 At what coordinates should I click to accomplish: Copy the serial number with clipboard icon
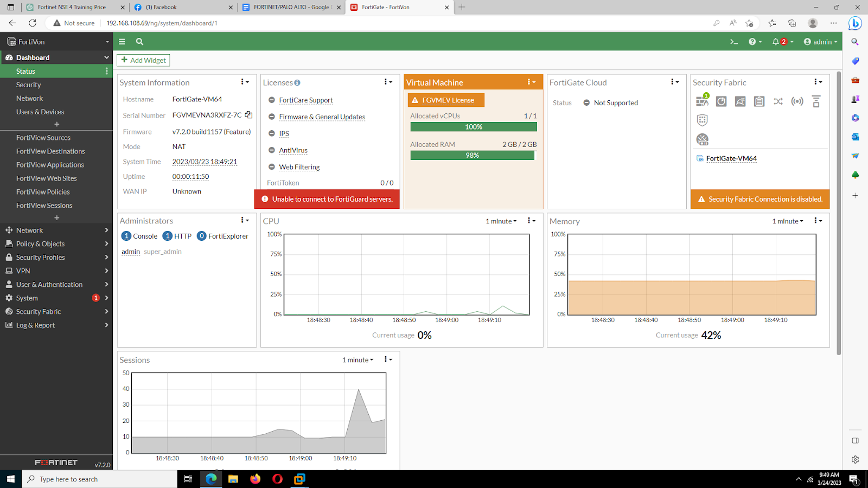pyautogui.click(x=248, y=115)
